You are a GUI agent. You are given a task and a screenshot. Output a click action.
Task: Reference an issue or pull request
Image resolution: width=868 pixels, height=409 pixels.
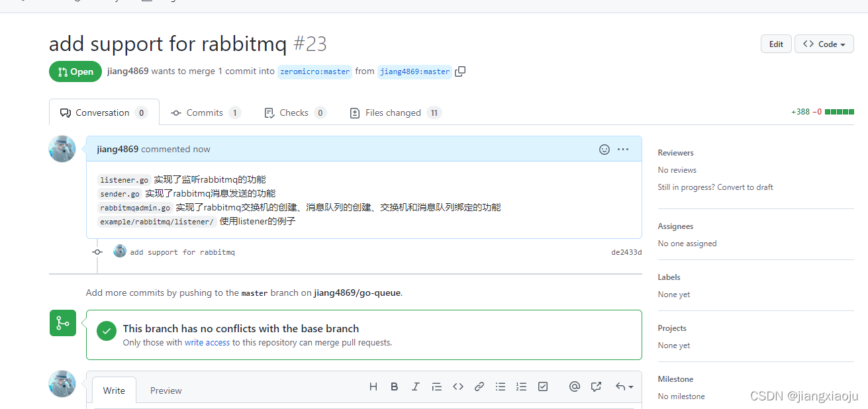tap(596, 387)
